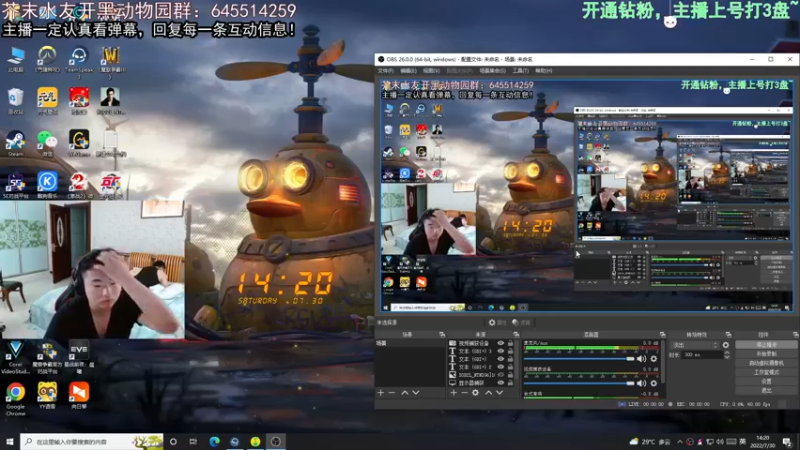Image resolution: width=800 pixels, height=450 pixels.
Task: Toggle visibility of Text (GDI+) 3 source
Action: (501, 351)
